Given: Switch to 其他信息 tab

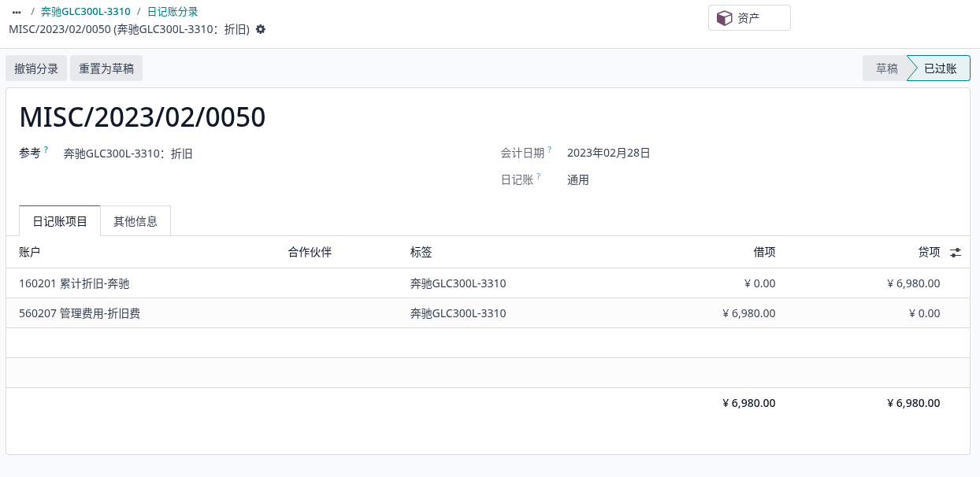Looking at the screenshot, I should pos(135,221).
